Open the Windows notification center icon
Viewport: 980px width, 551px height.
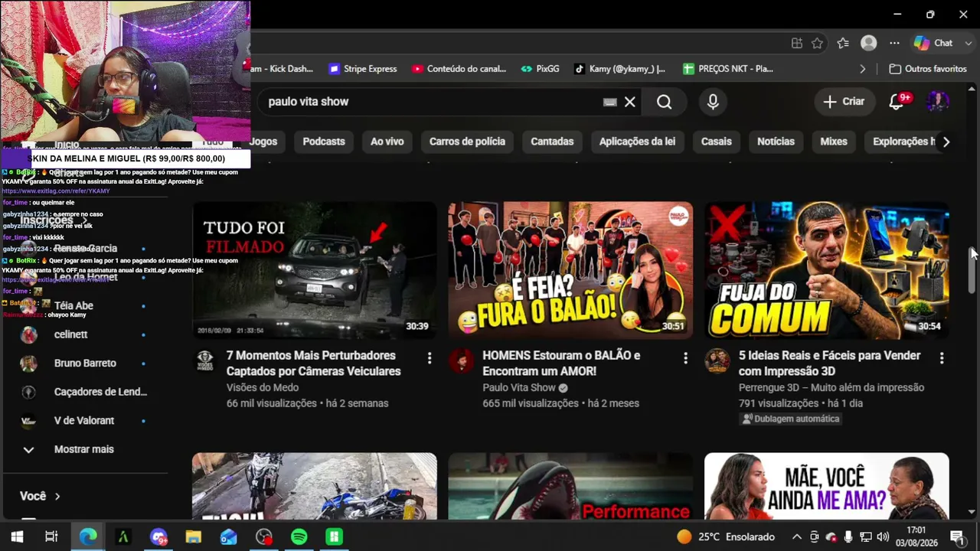pos(957,537)
